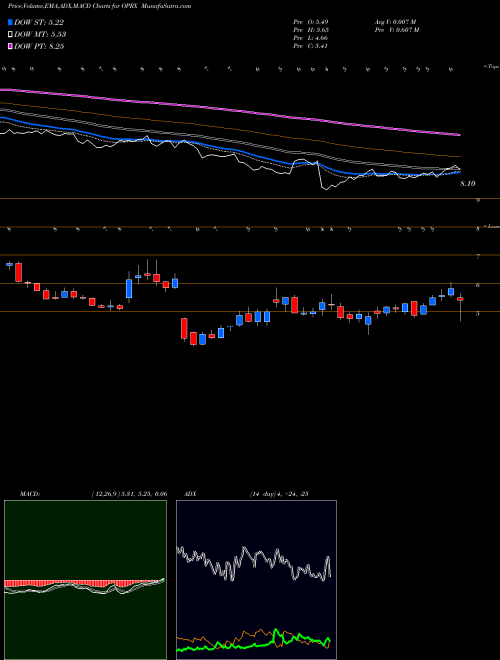Click the price axis label 6
The width and height of the screenshot is (500, 660).
pyautogui.click(x=478, y=285)
